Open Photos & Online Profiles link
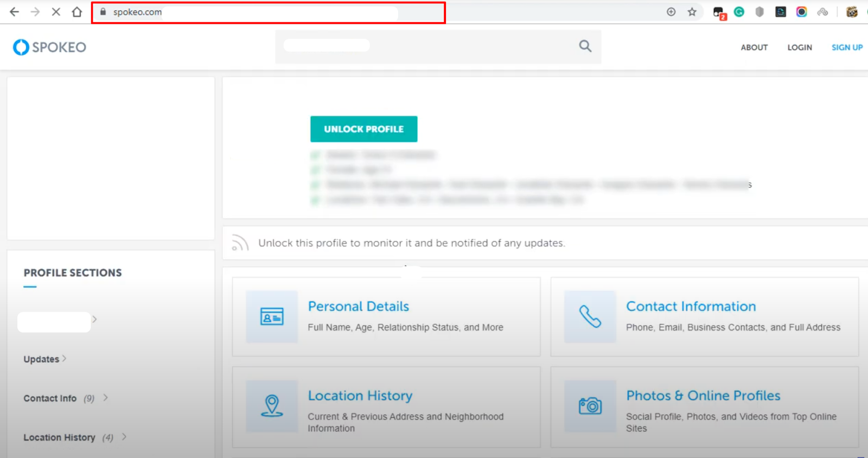868x458 pixels. (x=703, y=396)
